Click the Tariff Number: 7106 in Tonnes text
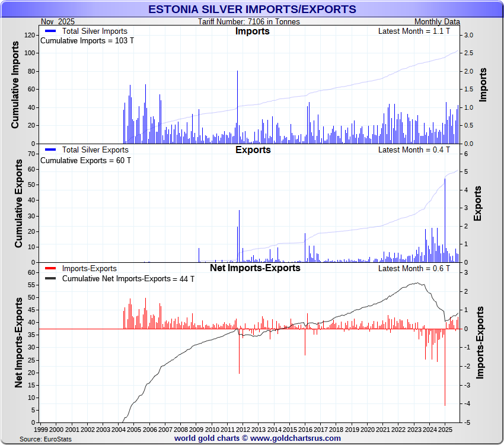 pyautogui.click(x=249, y=21)
